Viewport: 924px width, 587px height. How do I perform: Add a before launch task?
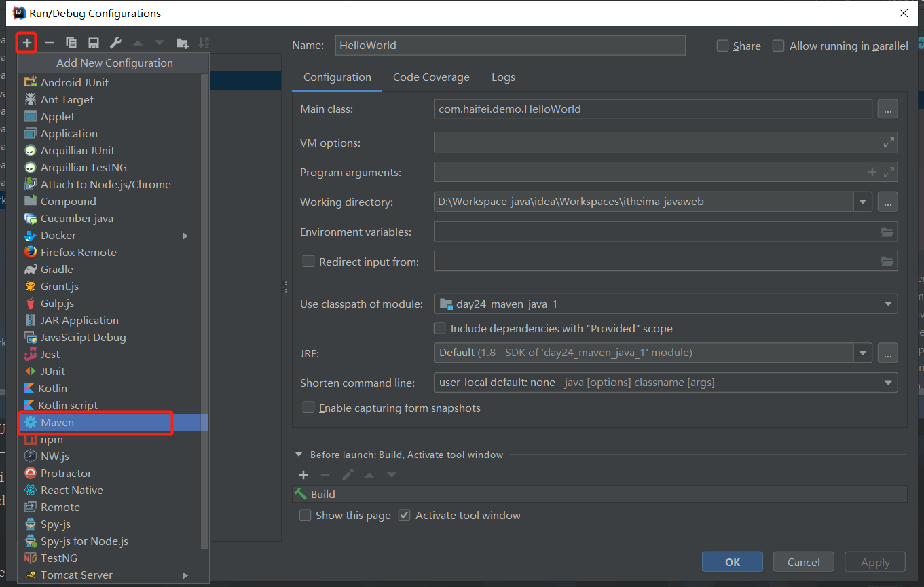(303, 475)
